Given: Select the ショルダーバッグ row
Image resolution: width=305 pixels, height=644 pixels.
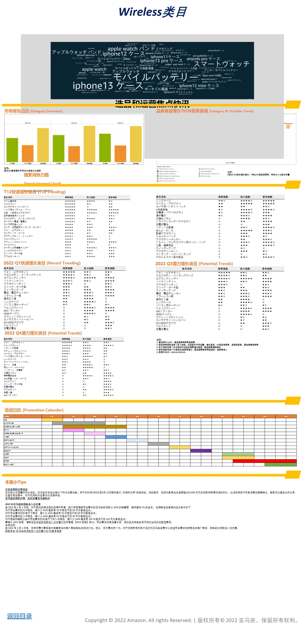Looking at the screenshot, I should 220,236.
